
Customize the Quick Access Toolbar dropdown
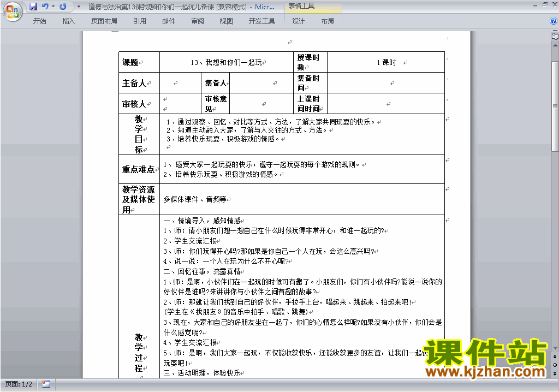79,7
